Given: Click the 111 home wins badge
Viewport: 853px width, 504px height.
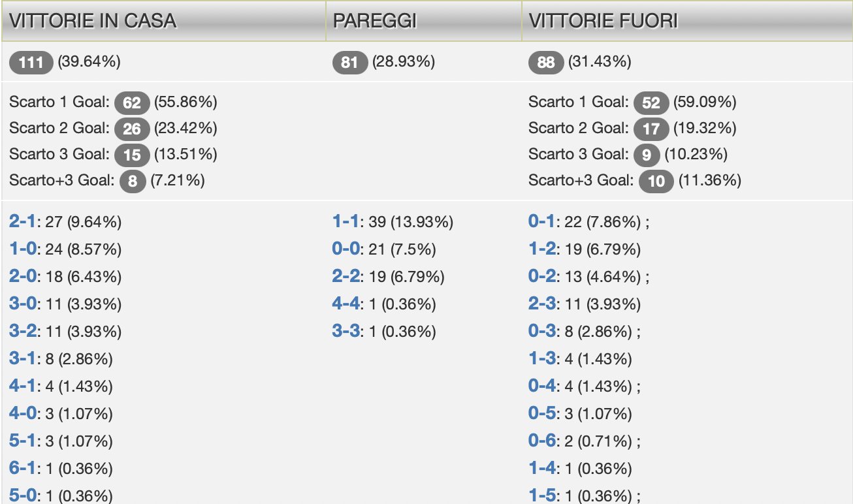Looking at the screenshot, I should coord(31,63).
